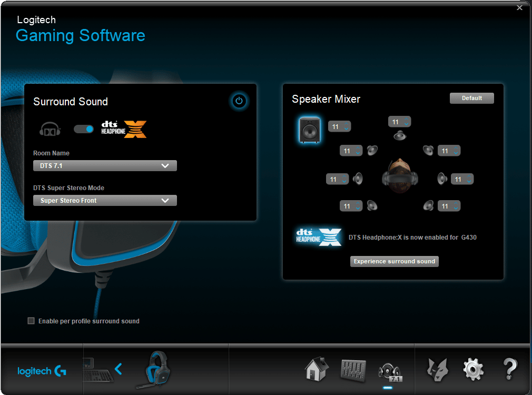Open the Room Name dropdown
The width and height of the screenshot is (532, 395).
click(105, 165)
